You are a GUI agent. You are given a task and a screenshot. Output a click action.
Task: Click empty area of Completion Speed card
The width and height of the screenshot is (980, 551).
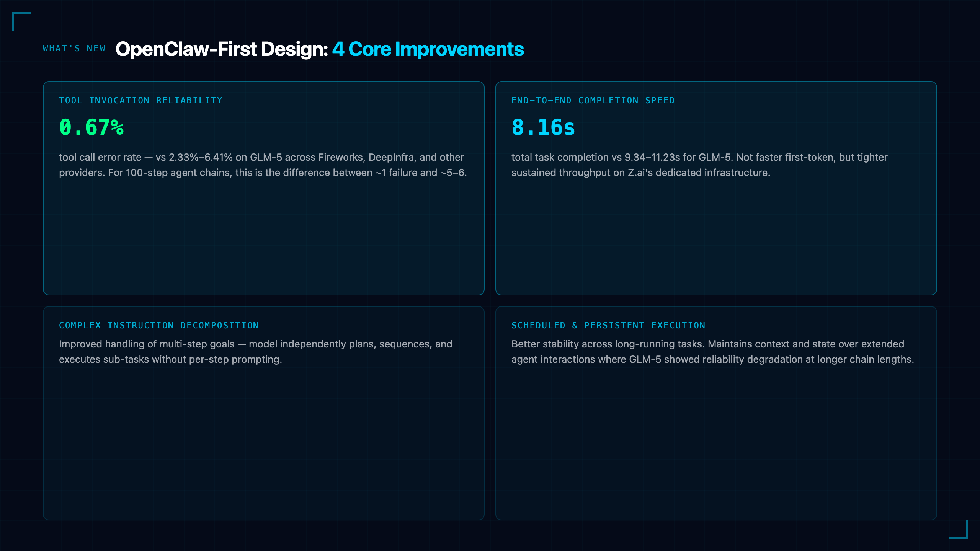pyautogui.click(x=716, y=237)
